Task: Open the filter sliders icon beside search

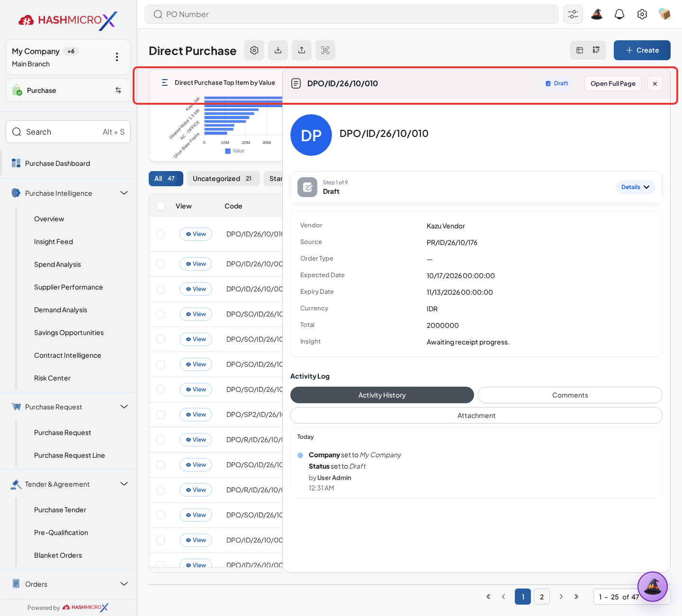Action: pyautogui.click(x=573, y=14)
